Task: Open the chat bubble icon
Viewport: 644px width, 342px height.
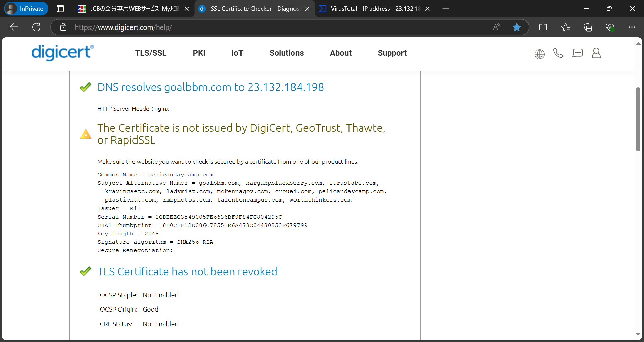Action: [x=577, y=53]
